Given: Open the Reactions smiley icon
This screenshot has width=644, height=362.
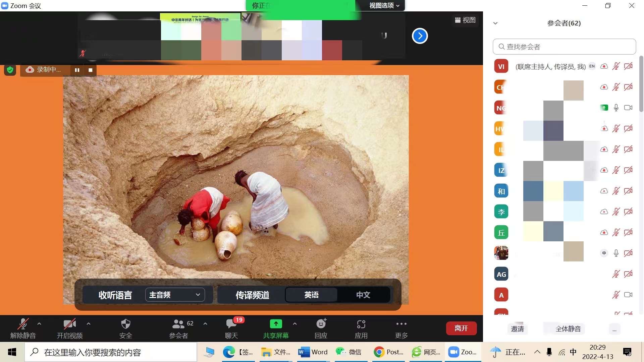Looking at the screenshot, I should 321,324.
